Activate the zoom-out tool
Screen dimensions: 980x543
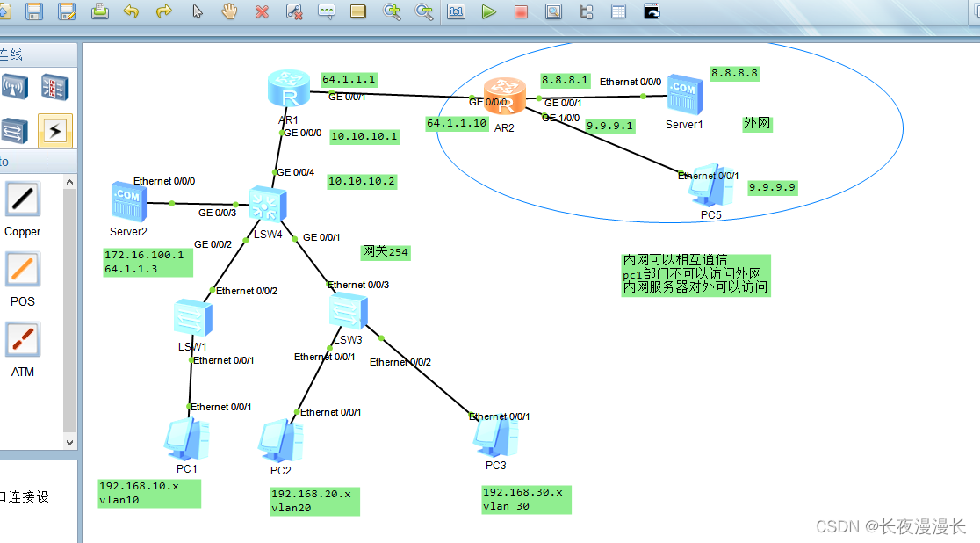point(423,11)
